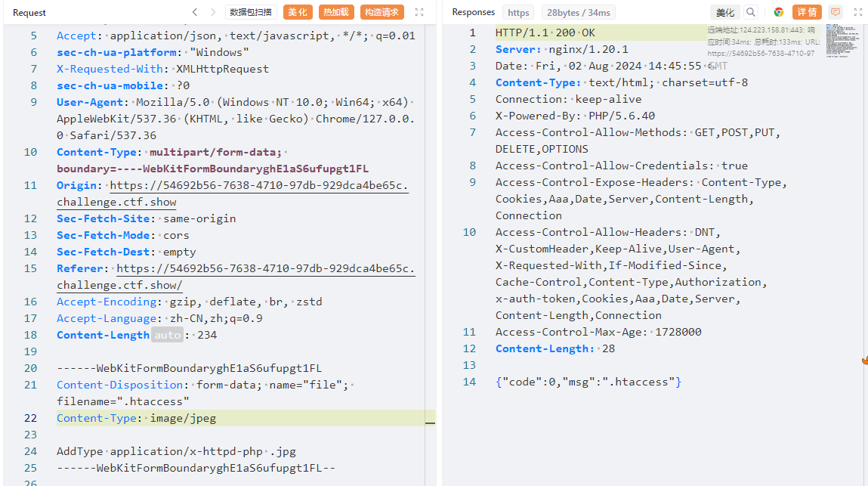The height and width of the screenshot is (486, 868).
Task: Click the Accept-Language: zh-CN line
Action: click(x=159, y=318)
